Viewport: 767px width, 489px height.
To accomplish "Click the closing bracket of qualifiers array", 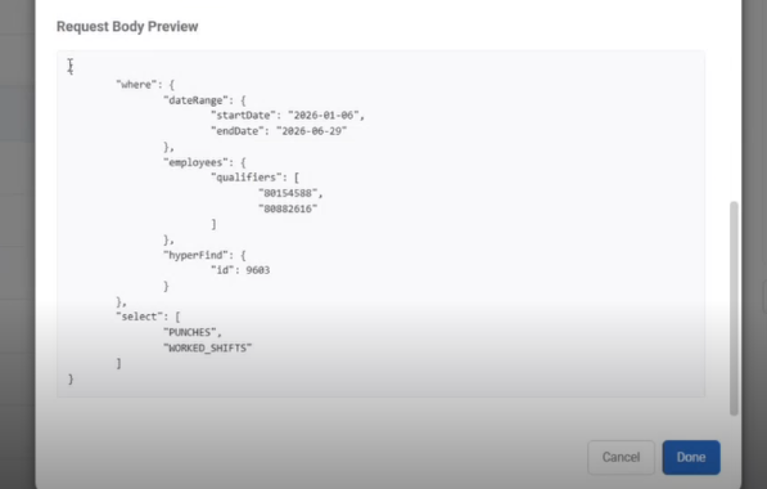I will click(214, 224).
